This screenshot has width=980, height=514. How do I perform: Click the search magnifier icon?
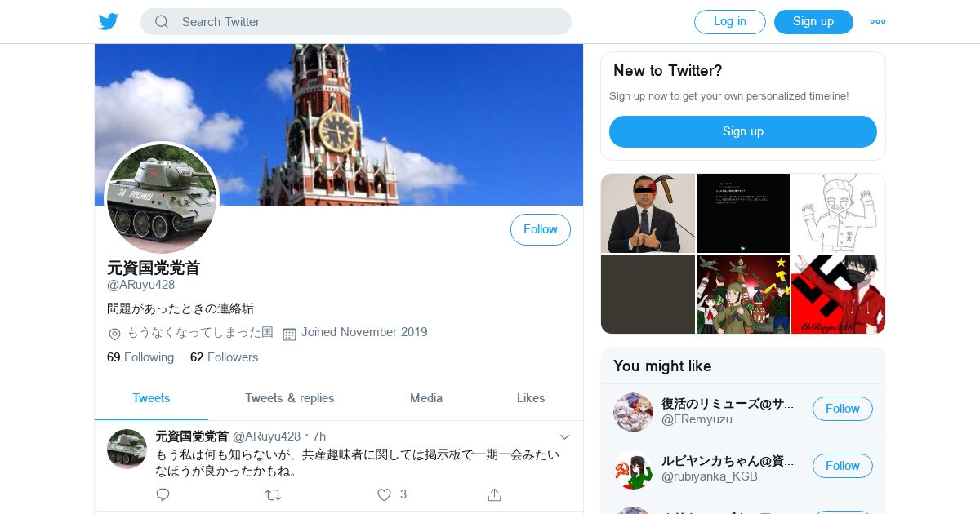162,22
